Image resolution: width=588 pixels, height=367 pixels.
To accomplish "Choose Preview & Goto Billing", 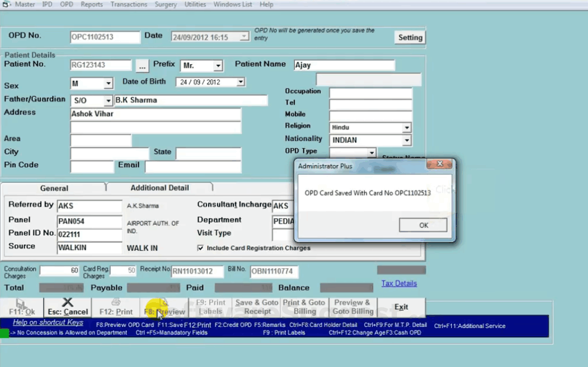I will pos(352,307).
